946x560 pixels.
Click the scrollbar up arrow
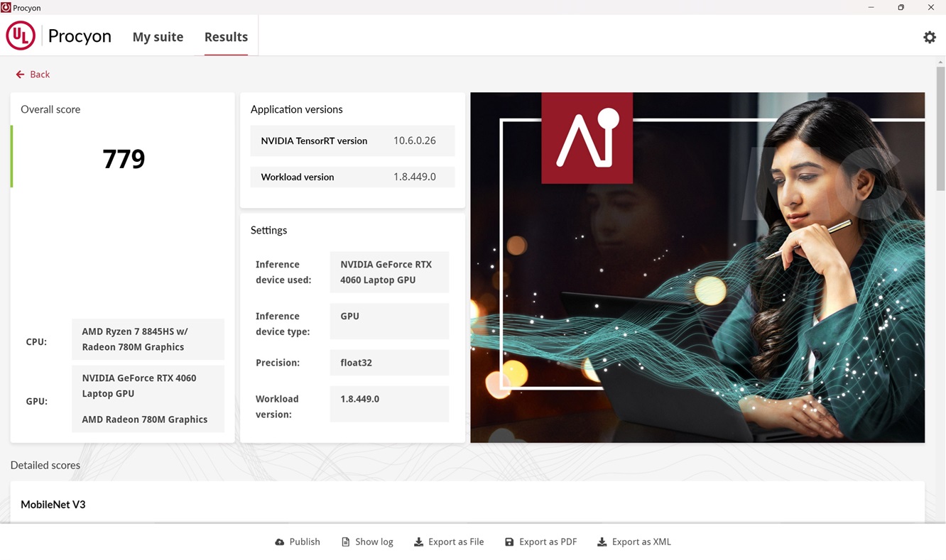[x=940, y=62]
